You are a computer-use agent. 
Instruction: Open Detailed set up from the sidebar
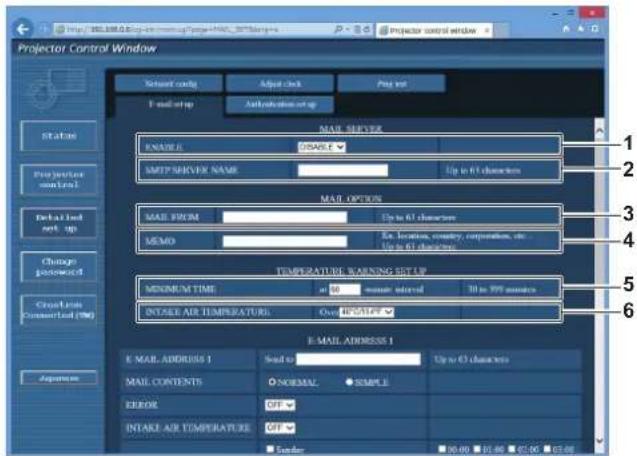tap(59, 223)
